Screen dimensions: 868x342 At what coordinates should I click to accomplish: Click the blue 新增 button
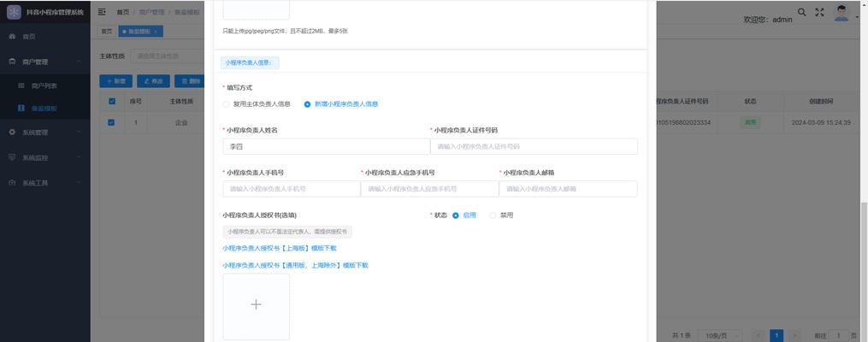point(115,80)
